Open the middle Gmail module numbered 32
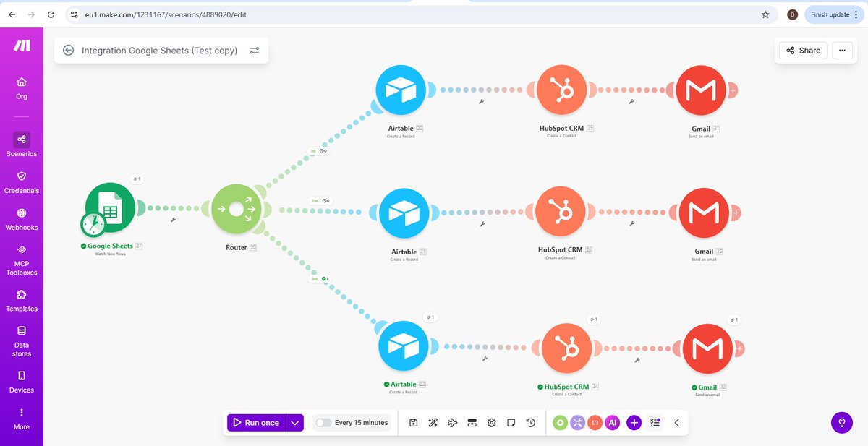This screenshot has height=446, width=868. 704,213
